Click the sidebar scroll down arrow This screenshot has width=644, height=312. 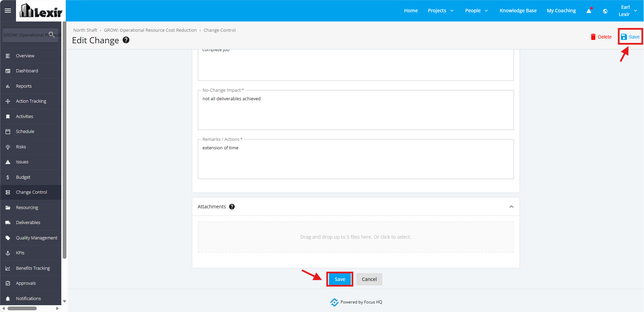tap(64, 301)
